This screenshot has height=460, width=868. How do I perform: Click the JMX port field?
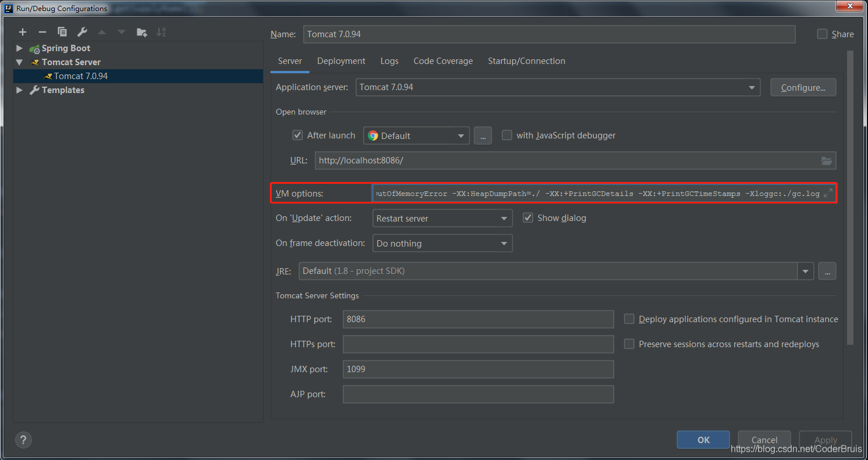pyautogui.click(x=478, y=369)
